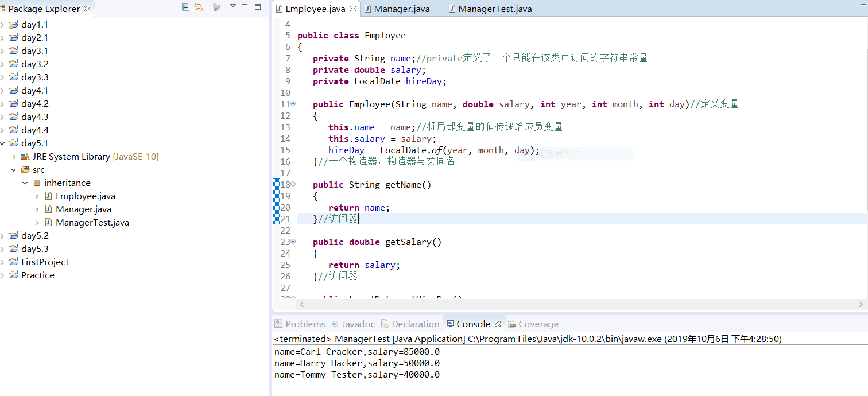Screen dimensions: 868x396
Task: Select ManagerTest.java in the package tree
Action: coord(92,223)
